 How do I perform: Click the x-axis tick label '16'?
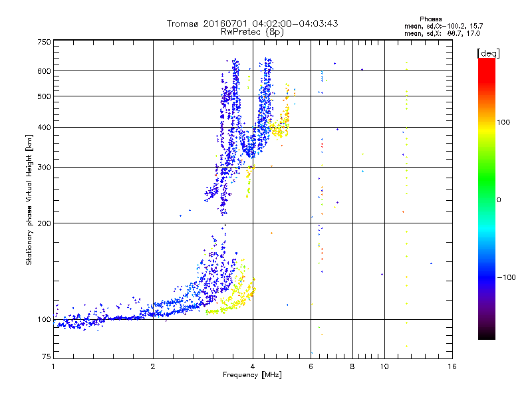click(452, 366)
